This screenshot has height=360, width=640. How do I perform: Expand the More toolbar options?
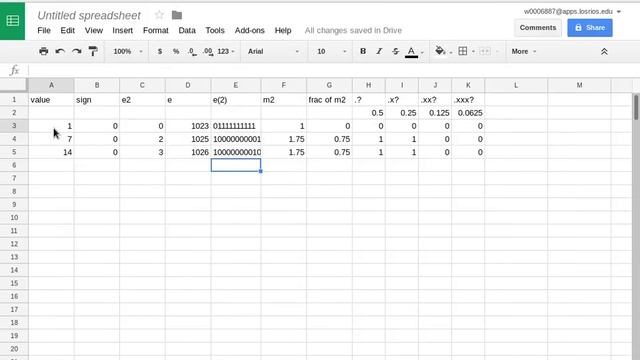(x=524, y=51)
